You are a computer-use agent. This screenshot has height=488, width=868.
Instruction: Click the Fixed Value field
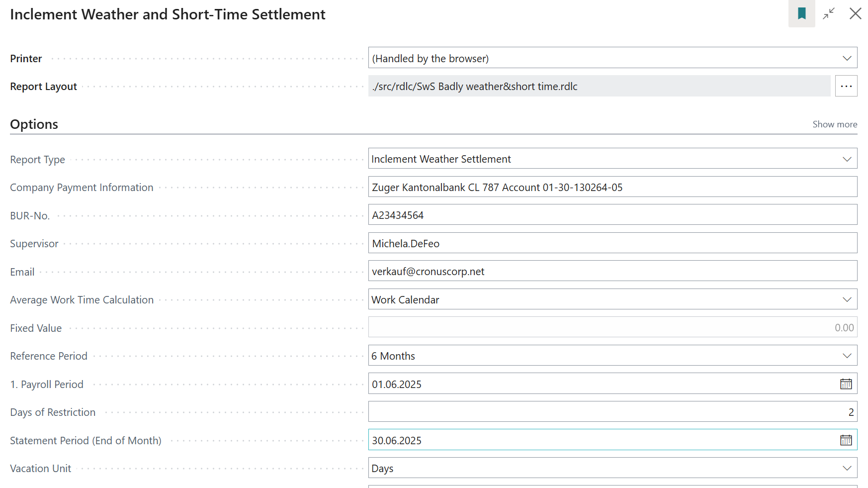[x=612, y=327]
